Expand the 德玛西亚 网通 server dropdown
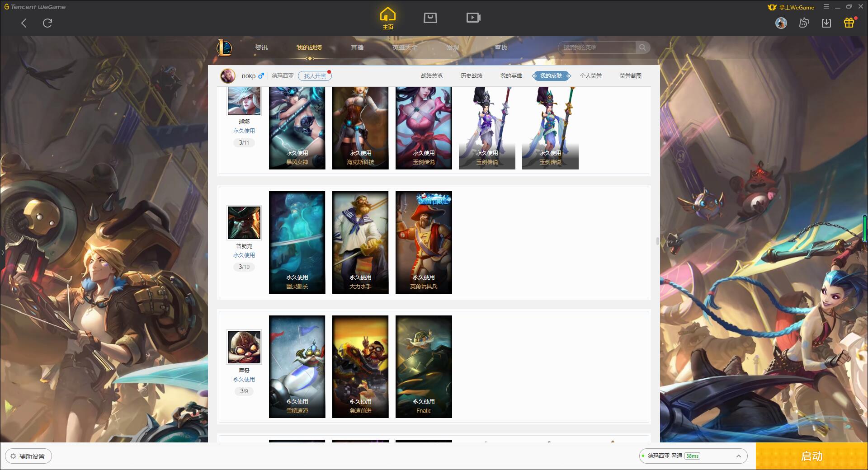 (693, 456)
